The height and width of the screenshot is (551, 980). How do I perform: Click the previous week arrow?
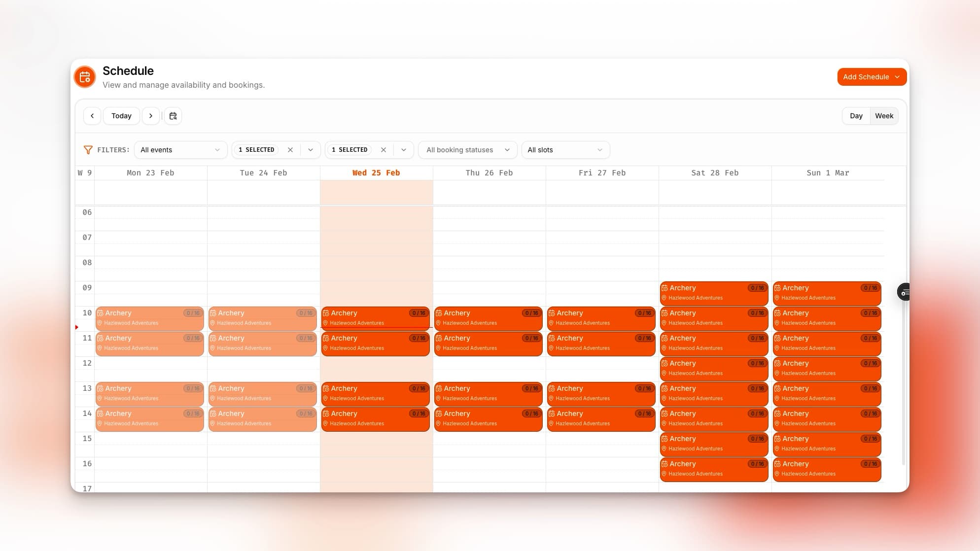92,116
